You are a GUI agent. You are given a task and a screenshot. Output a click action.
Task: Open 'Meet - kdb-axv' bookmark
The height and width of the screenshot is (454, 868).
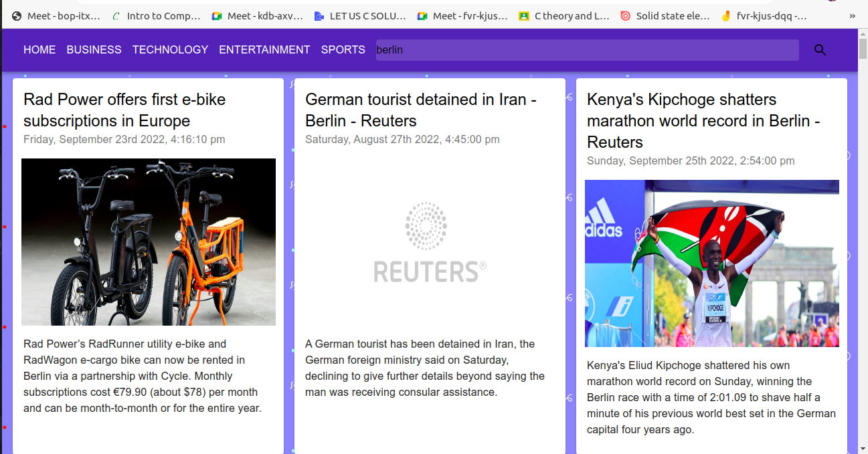[x=258, y=16]
